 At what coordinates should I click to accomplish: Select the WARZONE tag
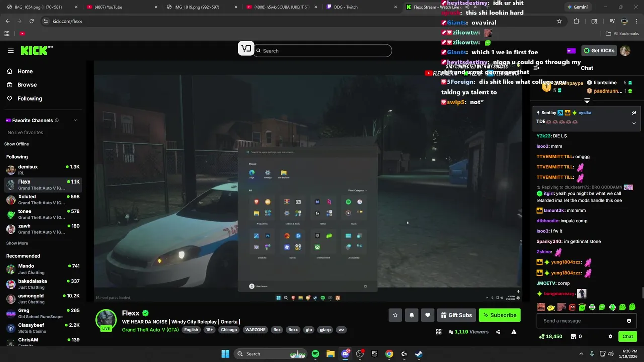tap(255, 330)
